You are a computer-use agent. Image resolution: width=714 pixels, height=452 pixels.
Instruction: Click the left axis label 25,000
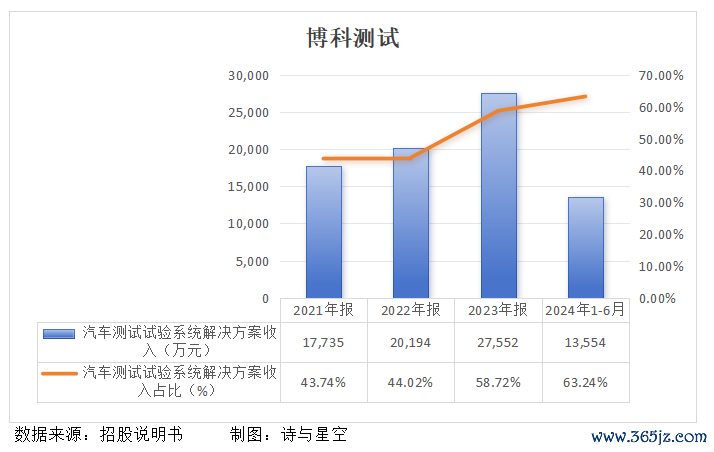pos(249,113)
